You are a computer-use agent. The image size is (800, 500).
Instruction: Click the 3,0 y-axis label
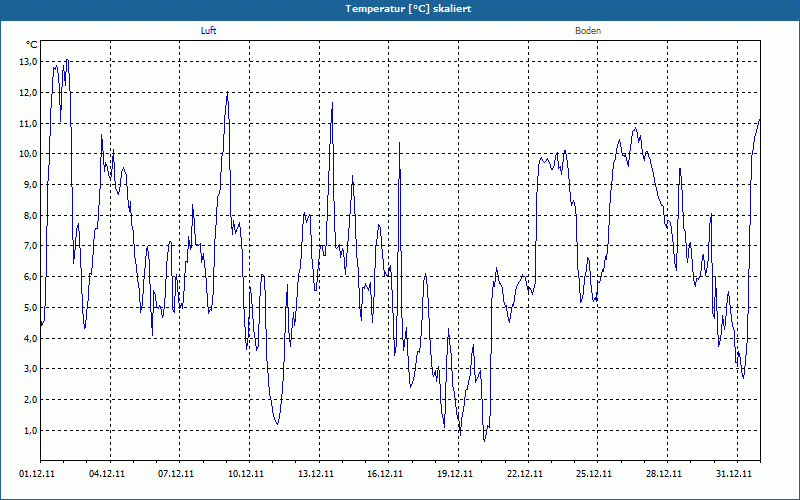31,369
